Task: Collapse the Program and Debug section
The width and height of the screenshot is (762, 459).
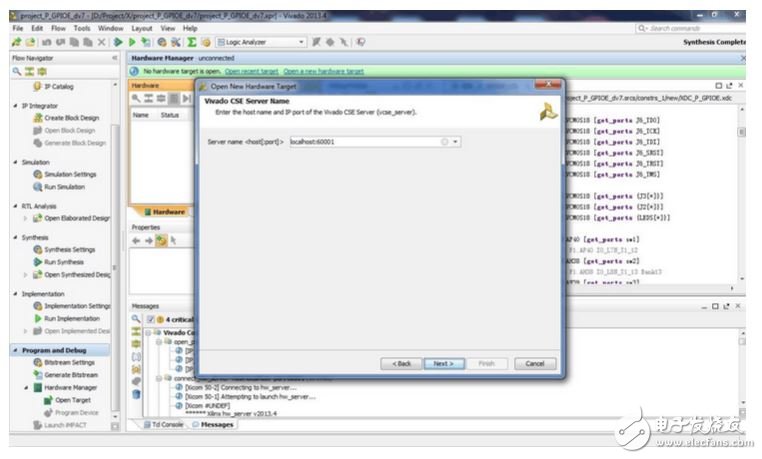Action: (14, 350)
